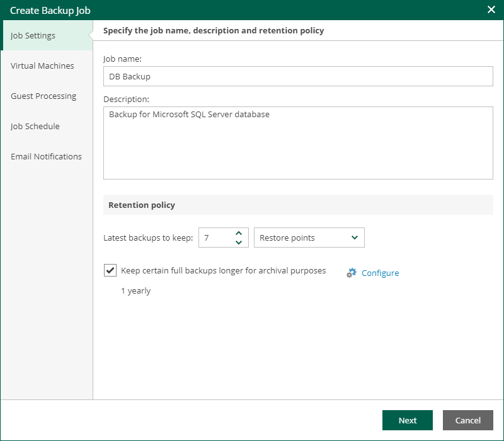Click the 1 yearly retention label

click(135, 290)
